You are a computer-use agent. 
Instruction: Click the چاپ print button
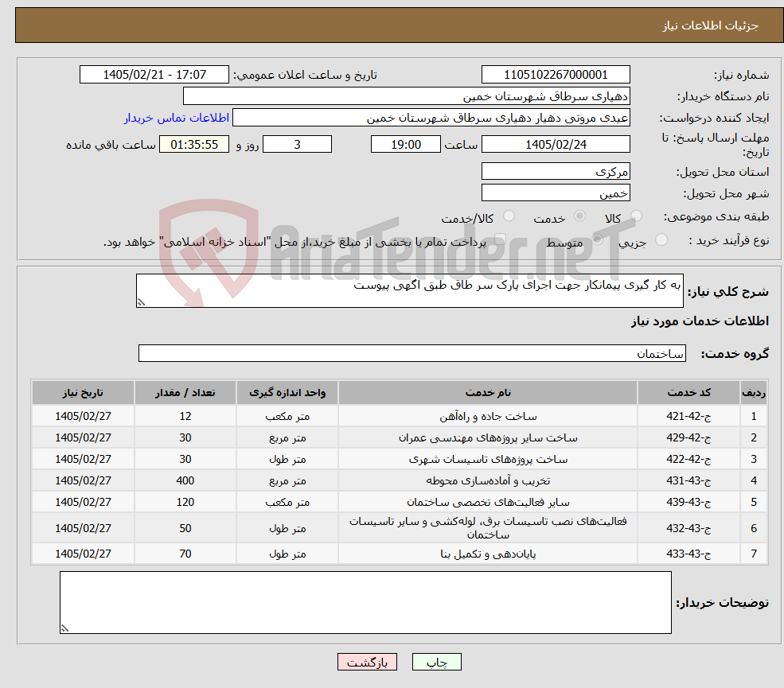pos(436,662)
